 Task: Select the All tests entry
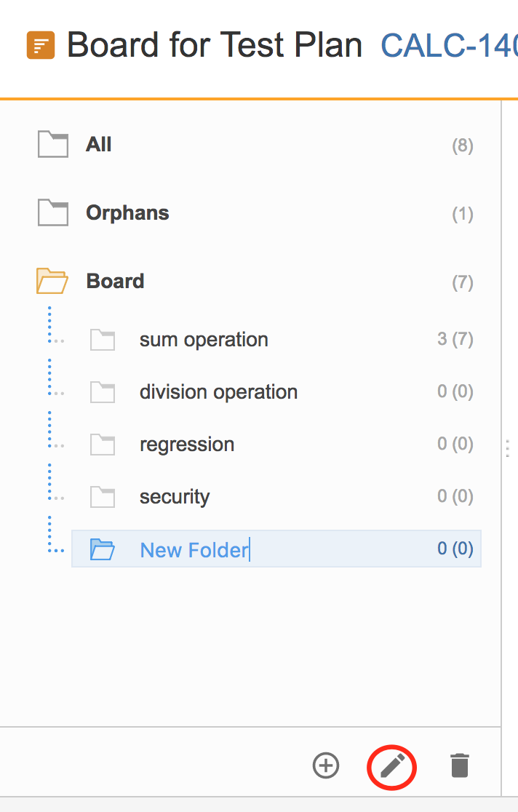click(x=256, y=145)
